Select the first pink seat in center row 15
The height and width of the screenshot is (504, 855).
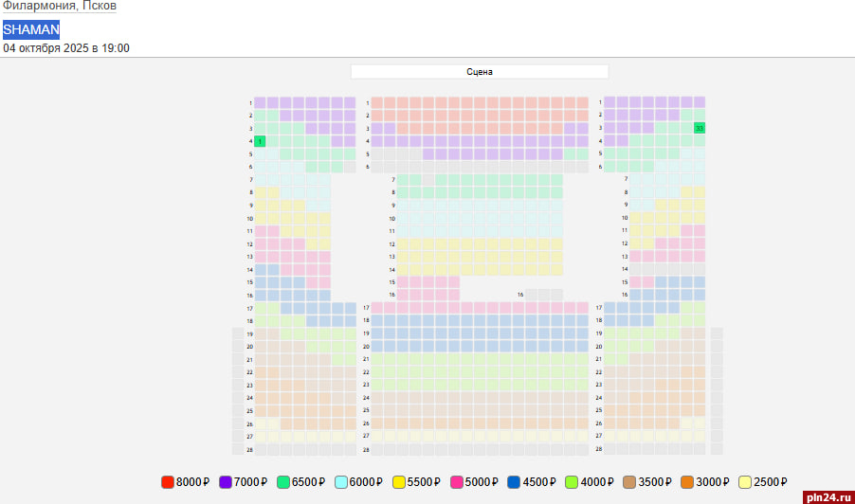click(403, 282)
